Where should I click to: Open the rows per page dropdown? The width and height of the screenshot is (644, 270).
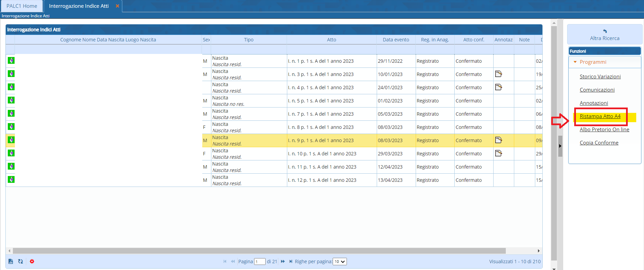tap(339, 262)
